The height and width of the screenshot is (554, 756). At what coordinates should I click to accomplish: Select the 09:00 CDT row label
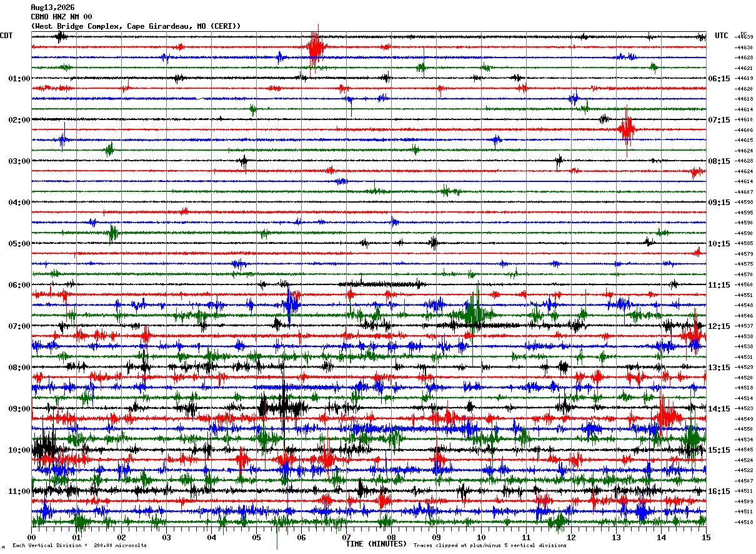click(x=19, y=409)
